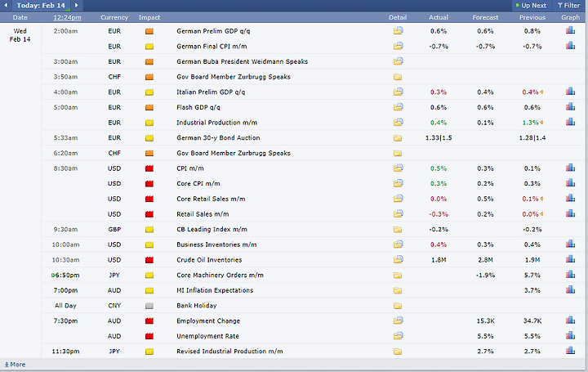Click the Impact column header
Viewport: 588px width, 372px height.
tap(149, 18)
